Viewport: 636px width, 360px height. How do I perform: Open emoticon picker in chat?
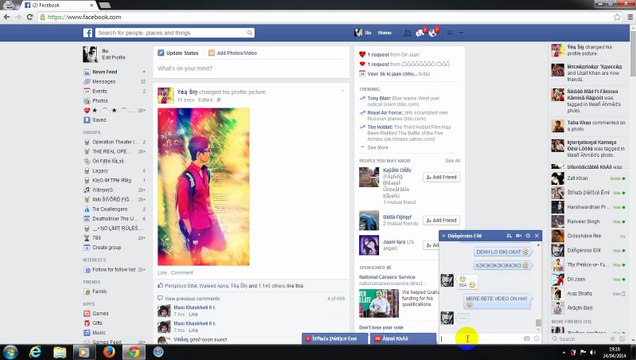point(537,339)
